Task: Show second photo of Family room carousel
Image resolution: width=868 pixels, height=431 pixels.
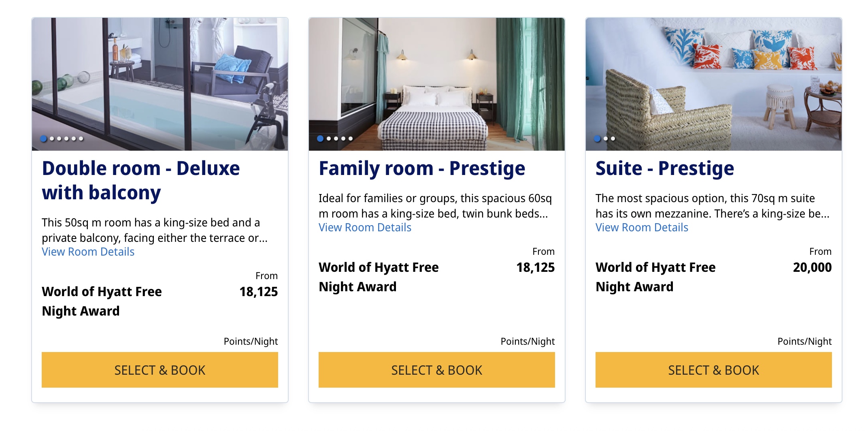Action: 329,139
